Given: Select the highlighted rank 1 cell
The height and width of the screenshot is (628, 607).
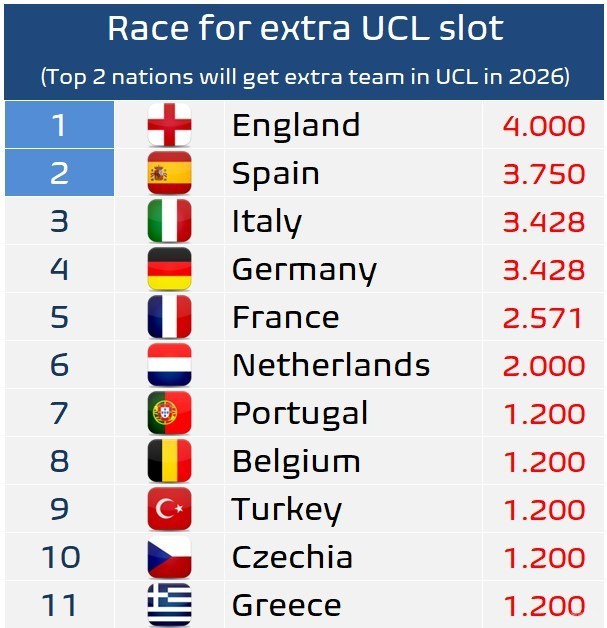Looking at the screenshot, I should click(59, 126).
